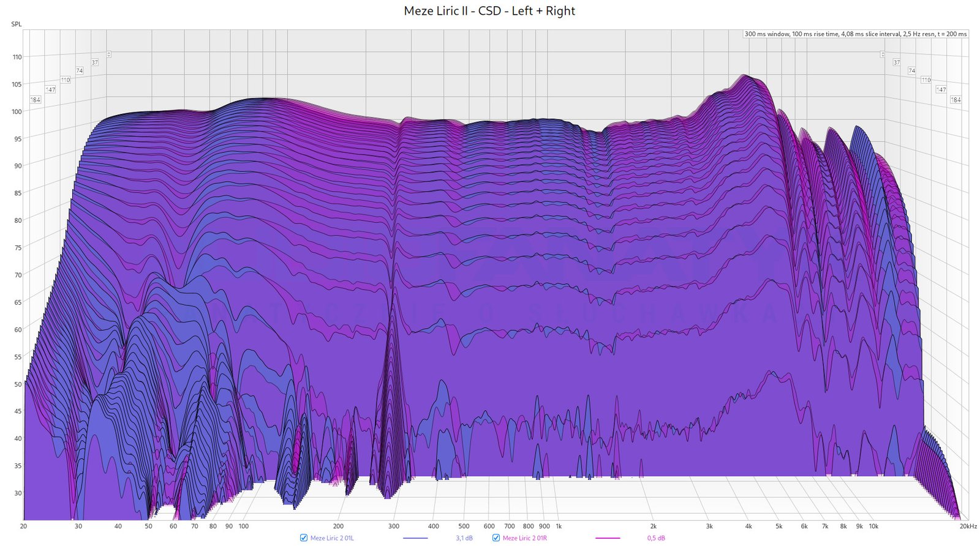The image size is (980, 546).
Task: Uncheck the Meze Liric 2 01R trace checkbox
Action: click(496, 538)
